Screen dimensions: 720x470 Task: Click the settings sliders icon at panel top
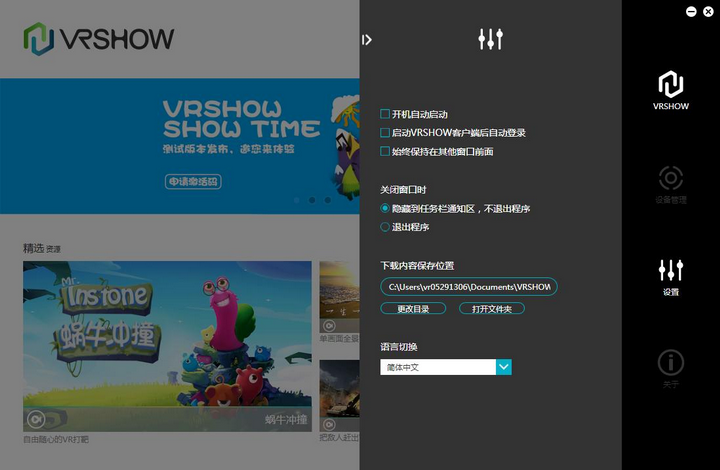pyautogui.click(x=490, y=39)
